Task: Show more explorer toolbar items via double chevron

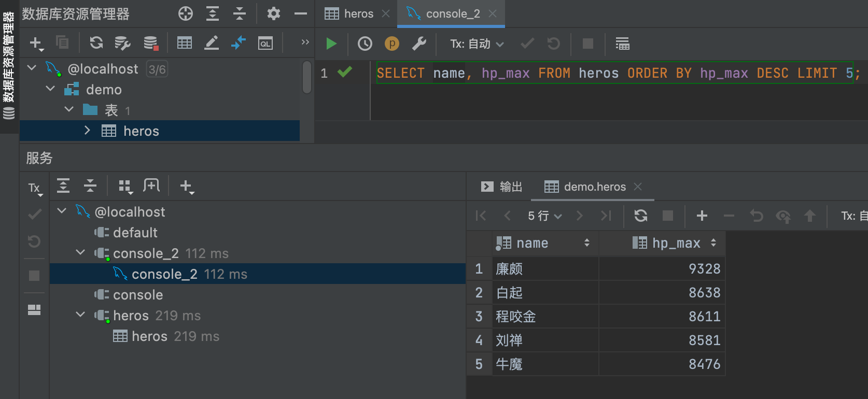Action: point(305,42)
